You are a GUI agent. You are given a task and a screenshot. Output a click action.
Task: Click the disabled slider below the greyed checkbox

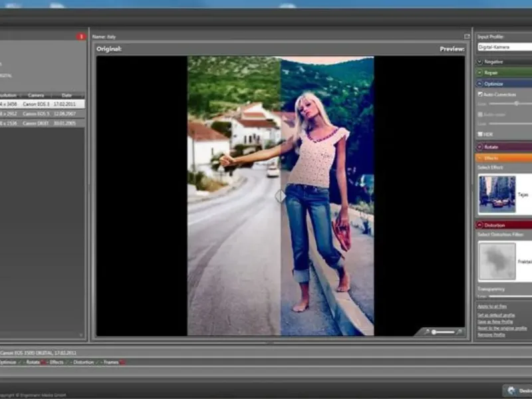click(510, 124)
